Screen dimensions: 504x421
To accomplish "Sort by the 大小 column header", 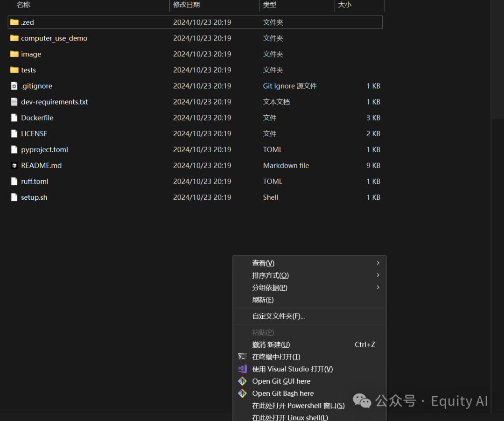I will pyautogui.click(x=345, y=5).
